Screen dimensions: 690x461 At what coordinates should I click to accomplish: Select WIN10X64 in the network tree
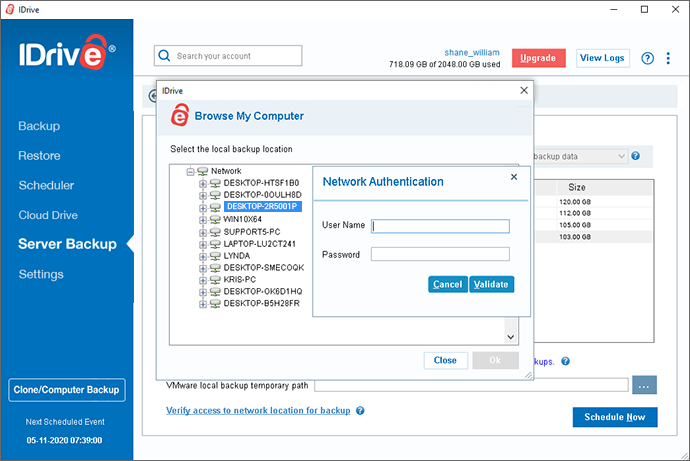coord(242,219)
